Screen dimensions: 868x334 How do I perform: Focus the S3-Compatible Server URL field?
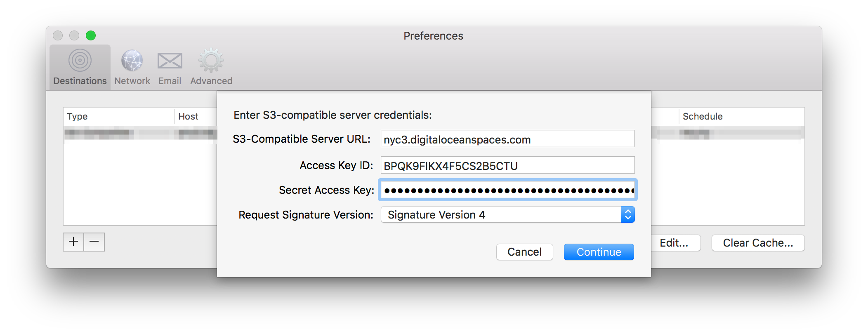click(x=507, y=139)
